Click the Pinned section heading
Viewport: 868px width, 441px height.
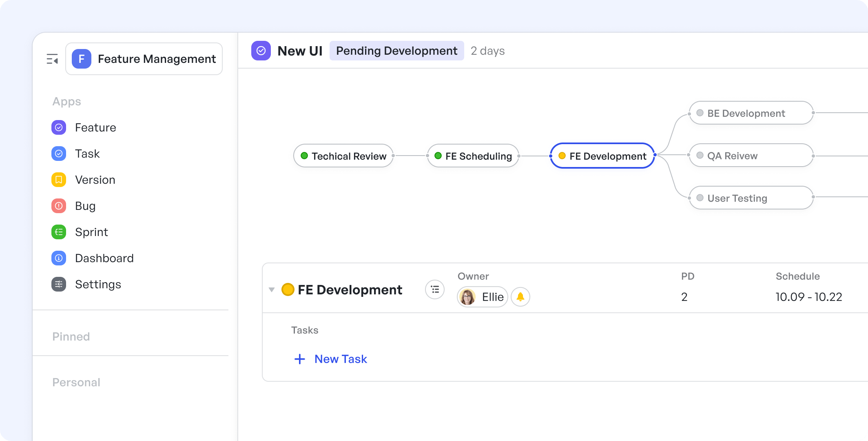coord(71,337)
